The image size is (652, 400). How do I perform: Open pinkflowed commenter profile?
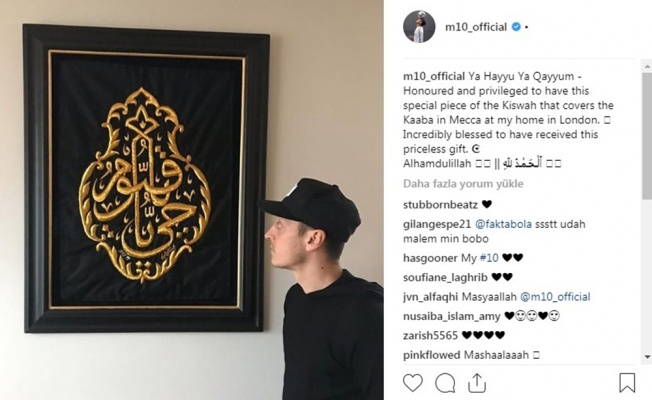[x=432, y=355]
